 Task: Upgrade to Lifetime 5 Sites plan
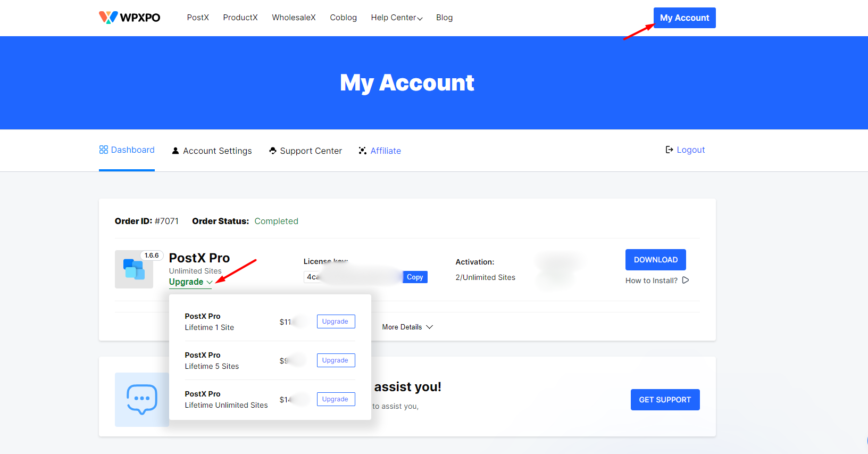pos(336,360)
